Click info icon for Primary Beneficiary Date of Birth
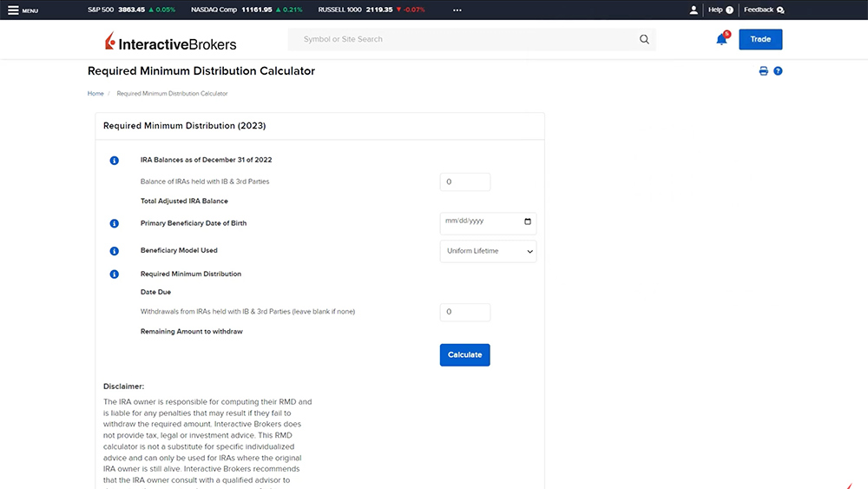This screenshot has height=489, width=868. coord(114,223)
